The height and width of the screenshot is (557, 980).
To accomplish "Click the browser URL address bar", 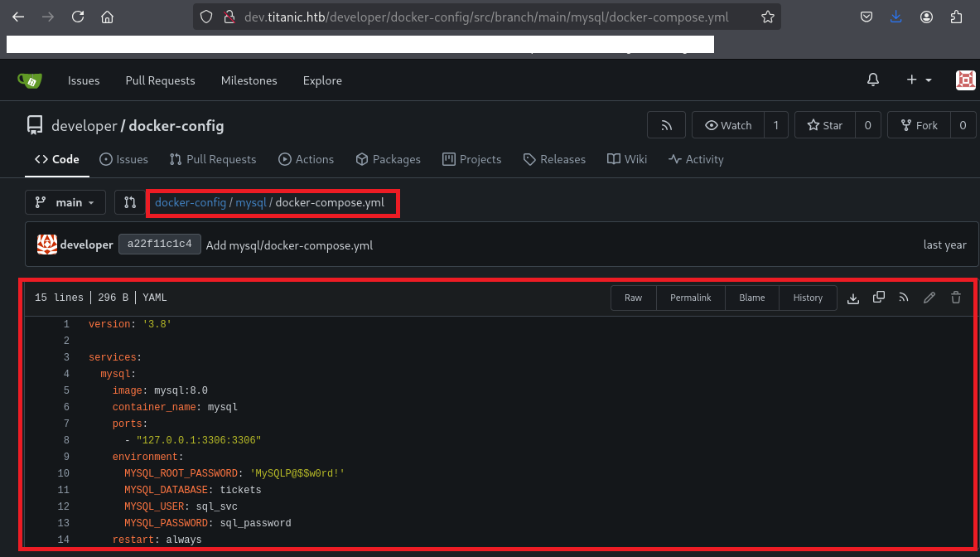I will tap(489, 17).
